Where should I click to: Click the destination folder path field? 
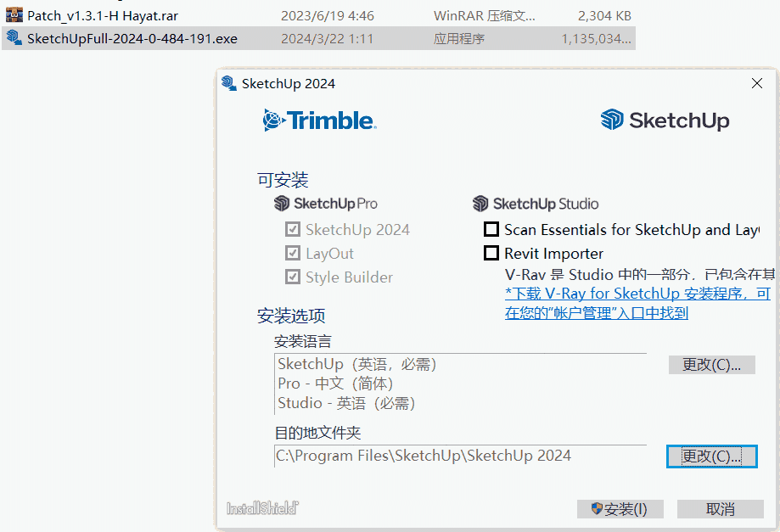coord(460,456)
